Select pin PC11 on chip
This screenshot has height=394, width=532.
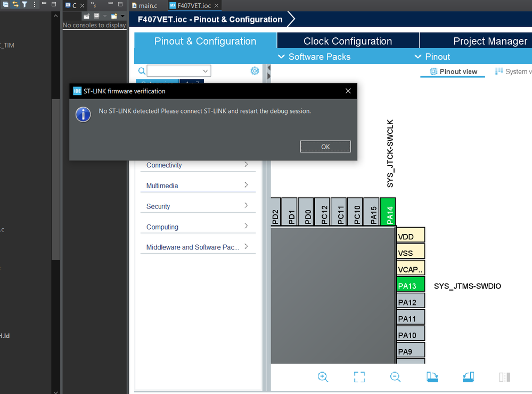(x=339, y=212)
